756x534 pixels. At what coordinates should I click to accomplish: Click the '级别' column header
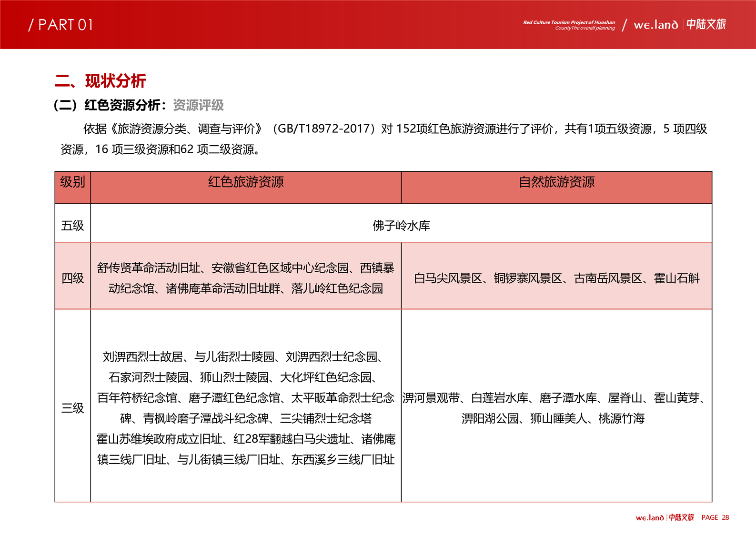(x=72, y=182)
